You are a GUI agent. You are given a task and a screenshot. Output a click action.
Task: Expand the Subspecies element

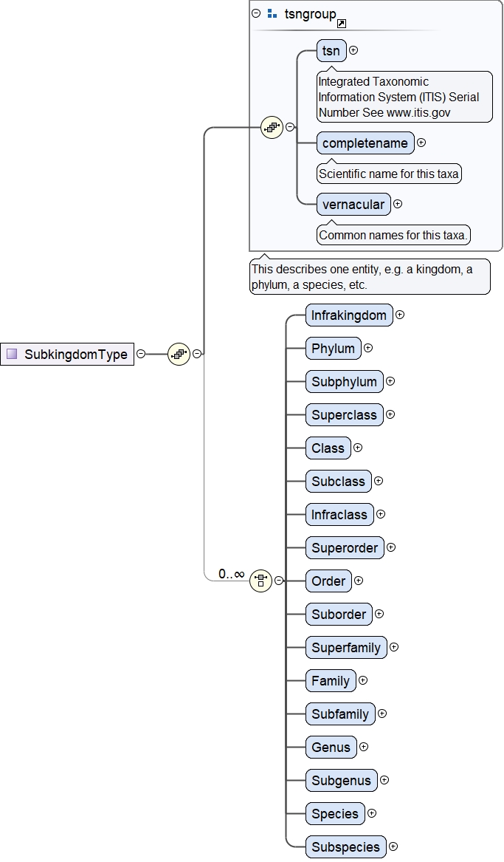(x=393, y=846)
